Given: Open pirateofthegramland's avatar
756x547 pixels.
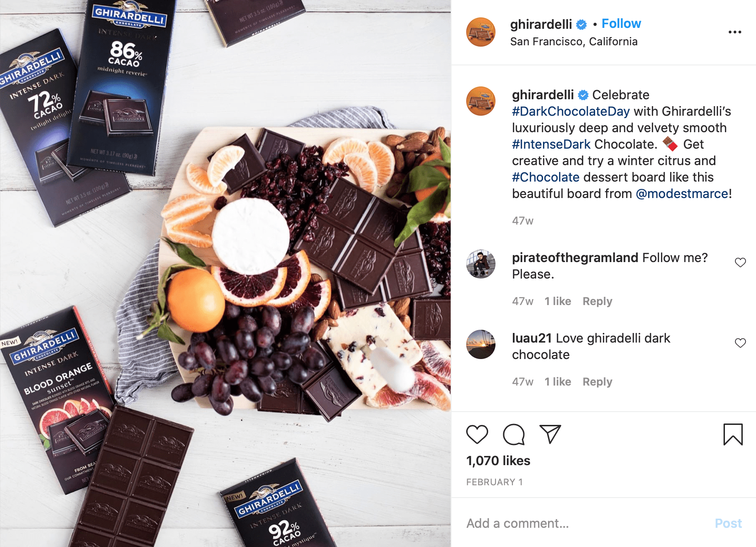Looking at the screenshot, I should point(481,264).
